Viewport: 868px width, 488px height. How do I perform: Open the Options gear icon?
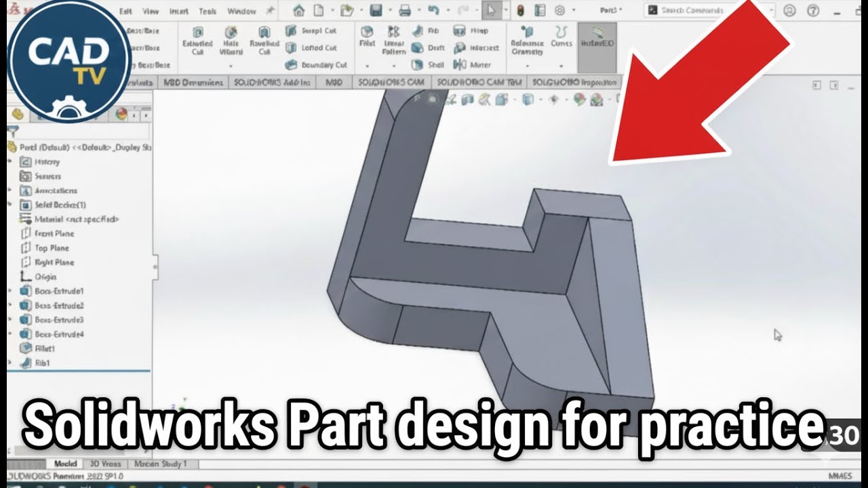[x=559, y=10]
